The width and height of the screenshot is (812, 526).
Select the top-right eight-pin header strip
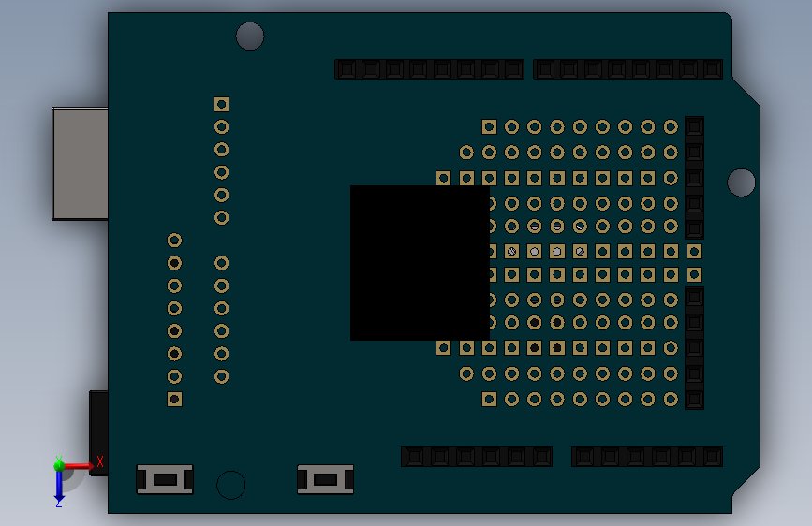tap(627, 69)
